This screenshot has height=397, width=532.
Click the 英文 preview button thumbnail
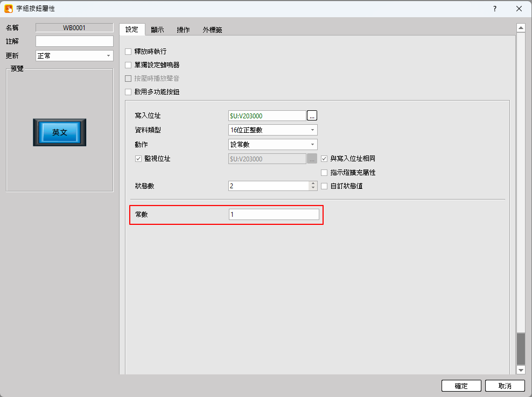59,132
